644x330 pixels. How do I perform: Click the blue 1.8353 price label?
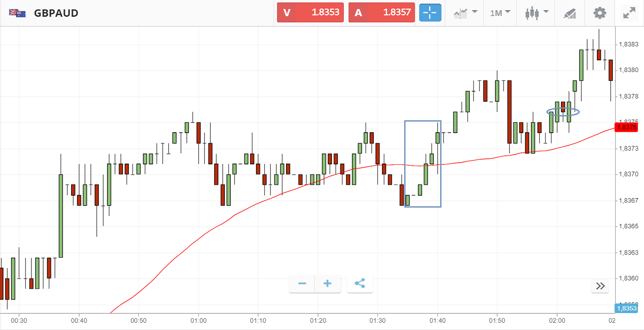626,308
